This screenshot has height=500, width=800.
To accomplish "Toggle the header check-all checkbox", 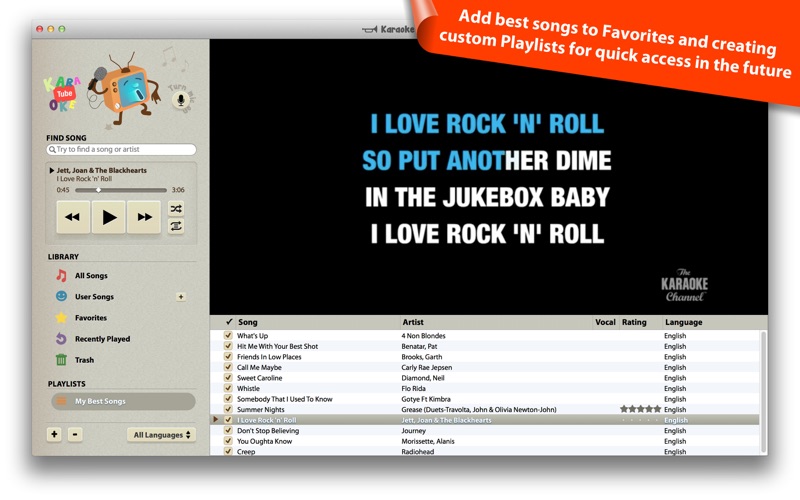I will point(229,322).
